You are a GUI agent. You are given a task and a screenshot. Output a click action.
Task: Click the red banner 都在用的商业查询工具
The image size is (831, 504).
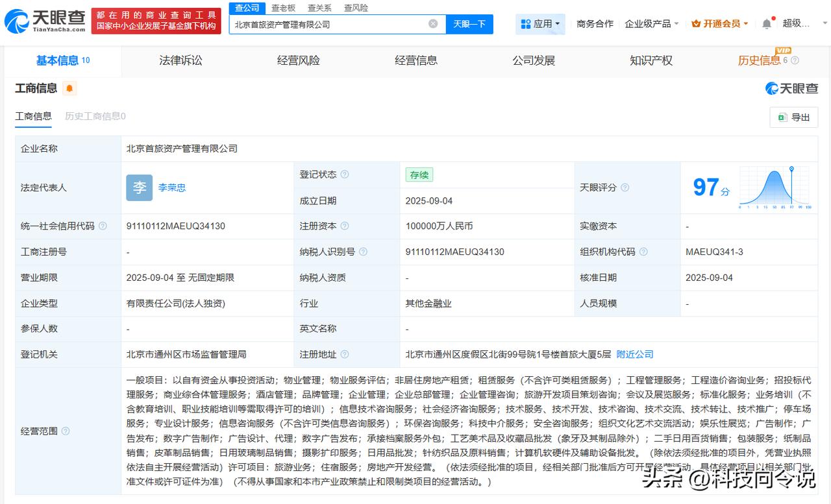(156, 21)
